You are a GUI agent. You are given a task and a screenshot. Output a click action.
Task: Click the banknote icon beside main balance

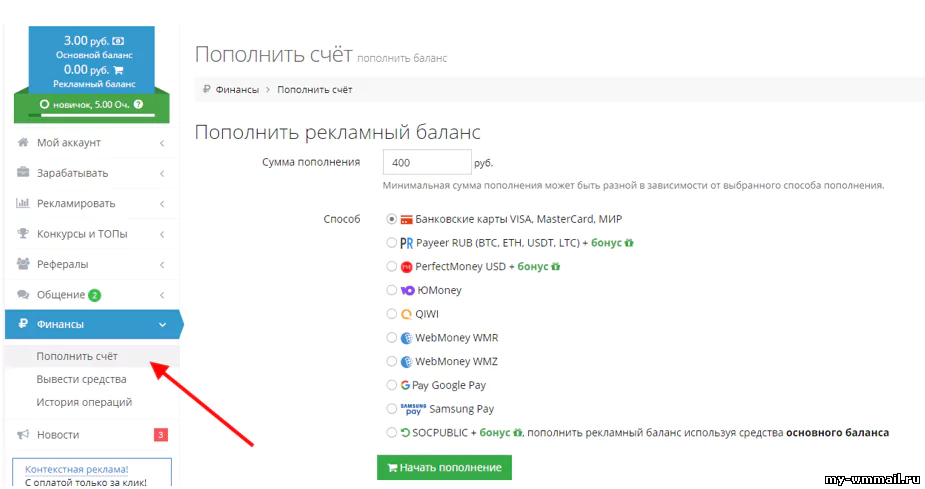118,41
